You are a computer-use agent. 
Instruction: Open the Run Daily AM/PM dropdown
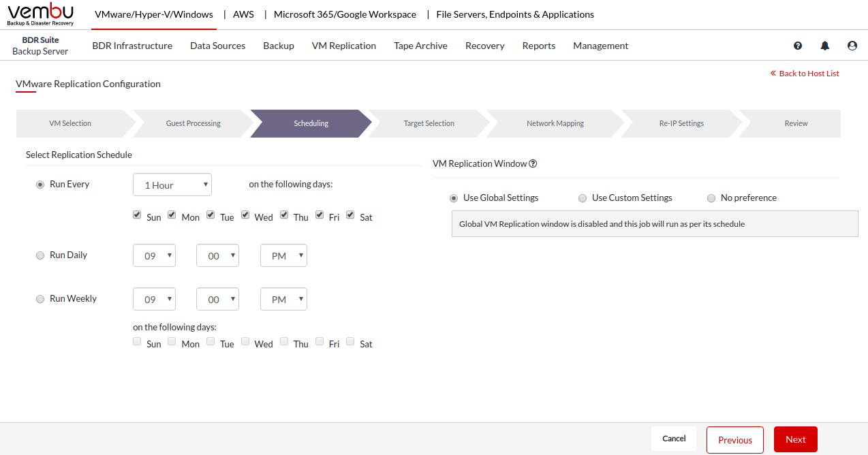coord(283,256)
